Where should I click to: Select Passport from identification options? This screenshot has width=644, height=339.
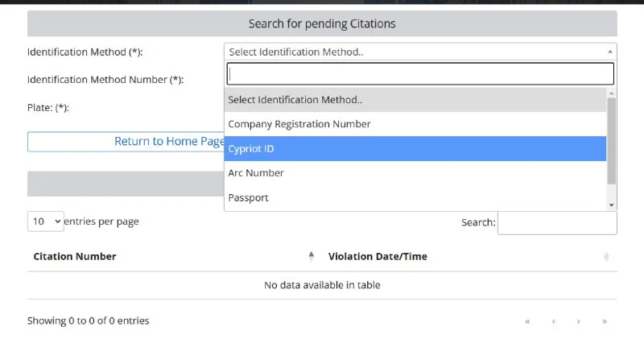point(415,197)
